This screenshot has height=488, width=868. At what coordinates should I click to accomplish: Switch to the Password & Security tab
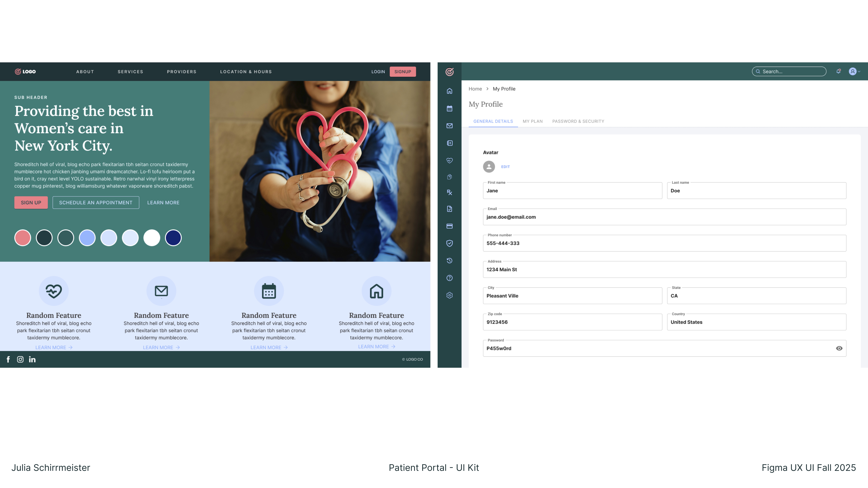tap(578, 121)
